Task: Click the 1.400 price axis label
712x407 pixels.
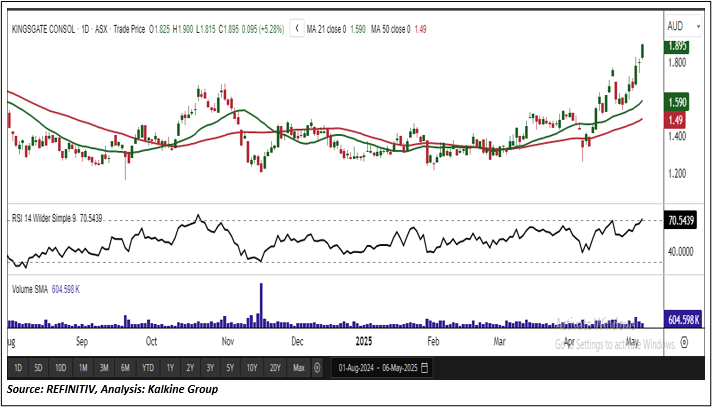Action: (676, 136)
